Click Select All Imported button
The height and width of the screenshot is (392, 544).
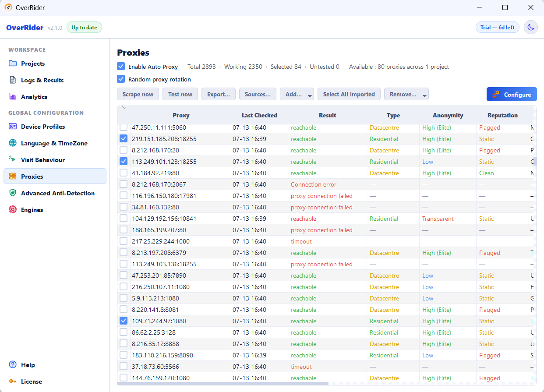point(349,94)
